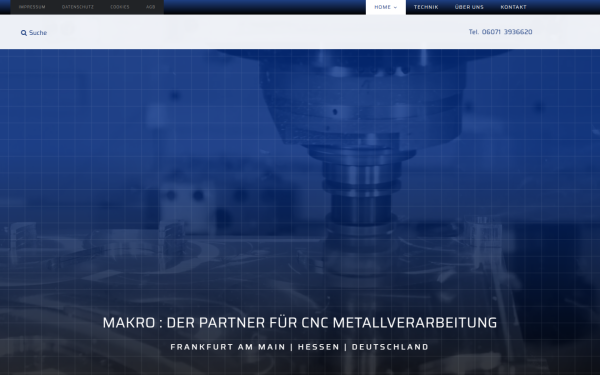Navigate to Kontakt in the menu
Screen dimensions: 600x375
coord(514,7)
